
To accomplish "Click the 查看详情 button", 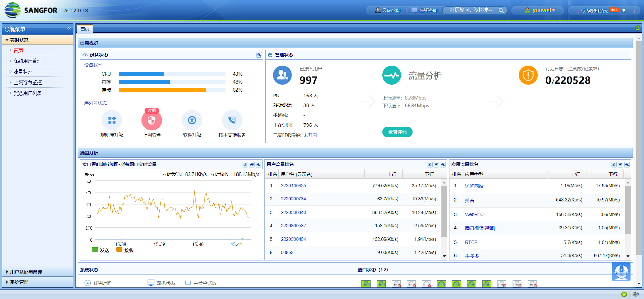I will pos(397,132).
